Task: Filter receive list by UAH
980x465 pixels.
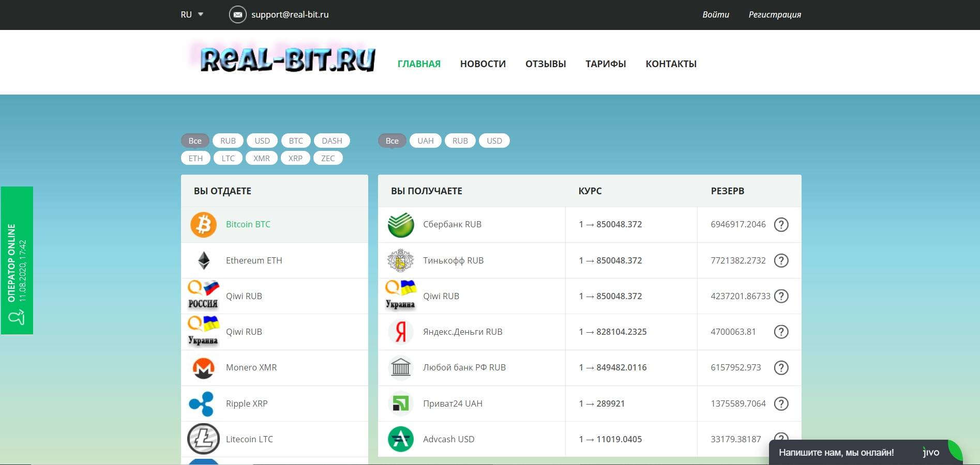Action: [x=426, y=141]
